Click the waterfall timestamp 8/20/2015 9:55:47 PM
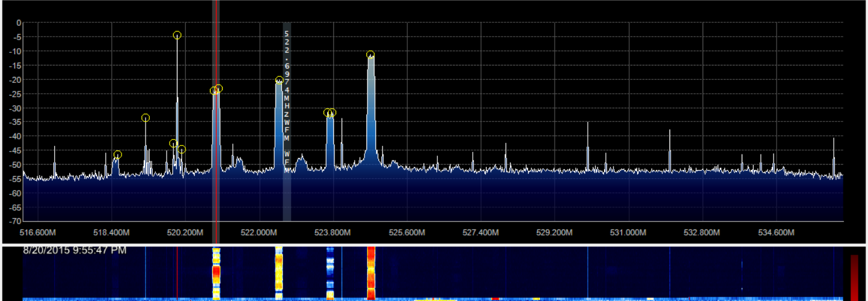The height and width of the screenshot is (301, 868). click(75, 250)
